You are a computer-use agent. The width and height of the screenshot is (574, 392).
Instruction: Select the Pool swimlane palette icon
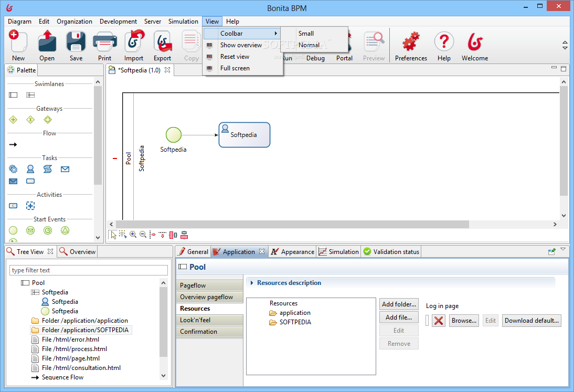[x=13, y=95]
